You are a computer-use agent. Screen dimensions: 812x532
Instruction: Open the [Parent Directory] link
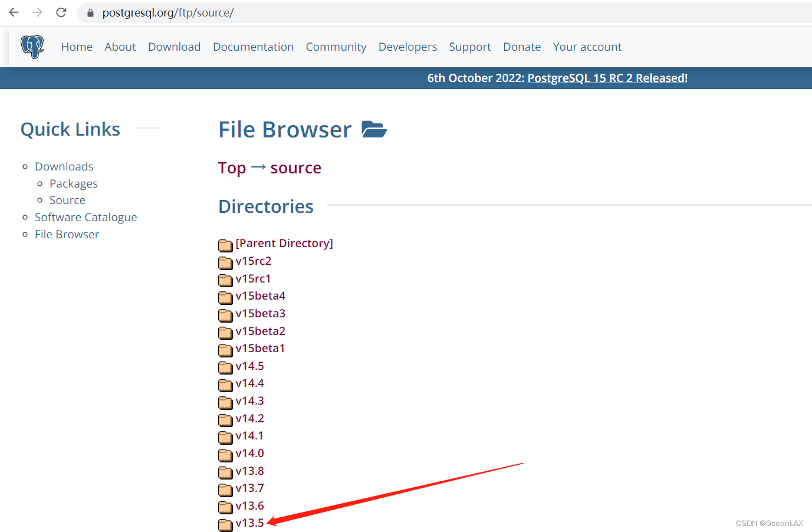284,243
